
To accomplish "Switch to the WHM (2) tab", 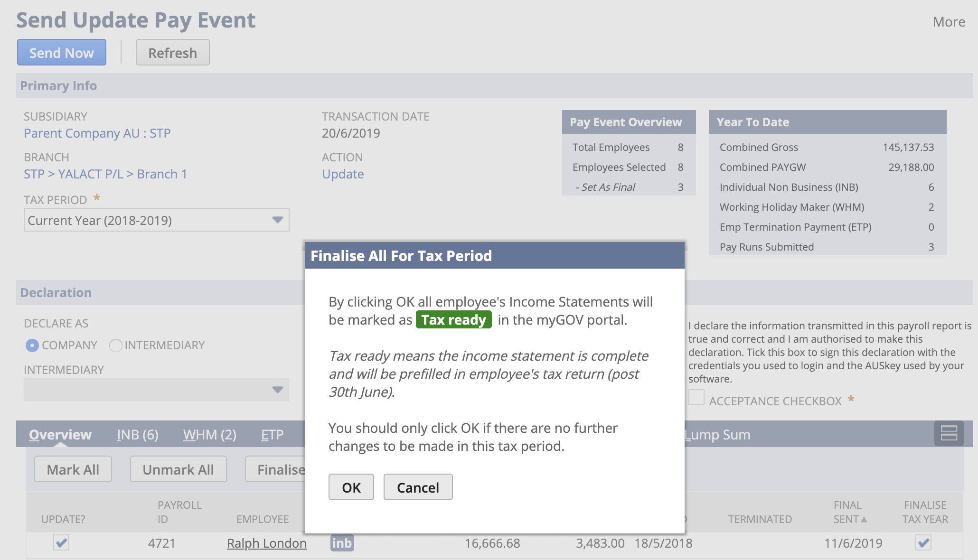I will pos(209,434).
